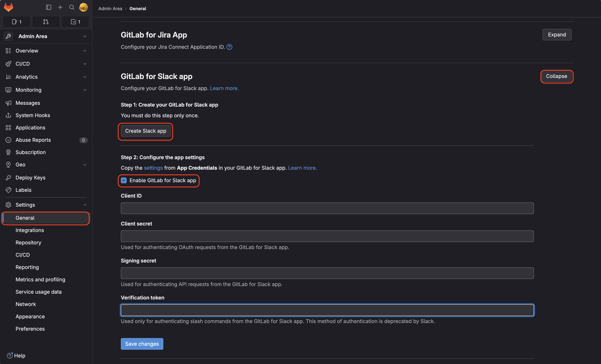601x364 pixels.
Task: Open the user avatar menu
Action: pos(83,7)
